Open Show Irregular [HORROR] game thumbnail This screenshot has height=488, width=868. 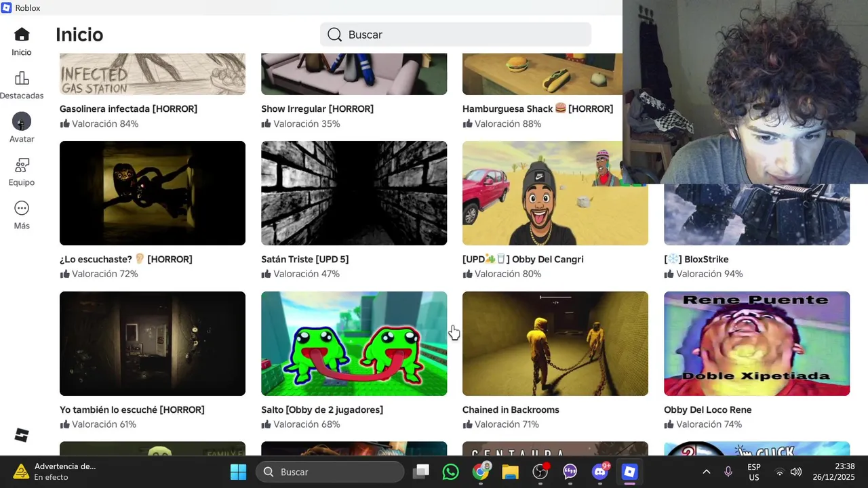coord(354,74)
